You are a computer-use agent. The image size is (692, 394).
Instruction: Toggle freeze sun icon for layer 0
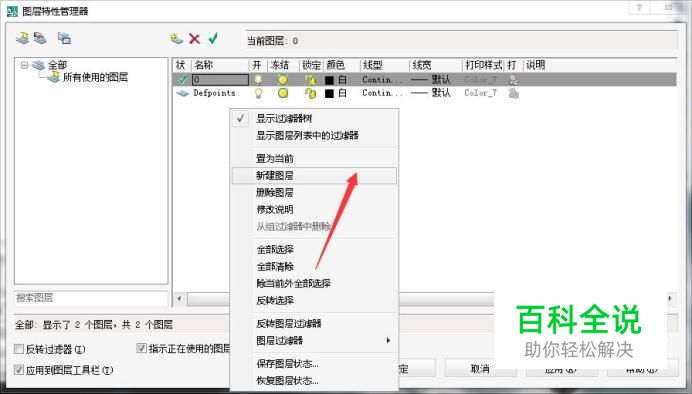pyautogui.click(x=283, y=80)
